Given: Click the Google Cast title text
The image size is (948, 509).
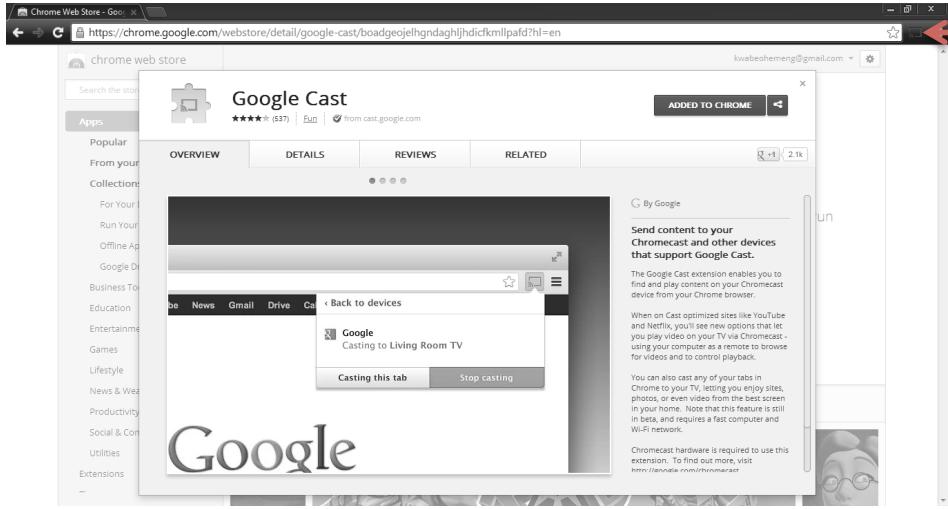Looking at the screenshot, I should click(289, 98).
